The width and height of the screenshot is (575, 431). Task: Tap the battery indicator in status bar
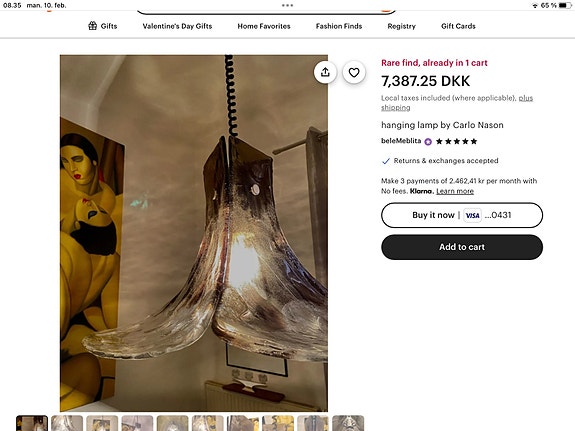point(565,5)
